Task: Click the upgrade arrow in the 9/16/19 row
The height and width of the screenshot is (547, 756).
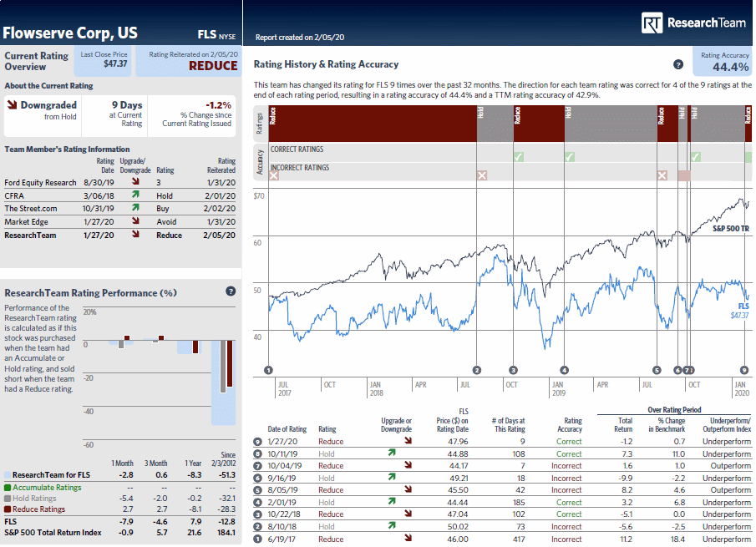Action: pos(392,477)
